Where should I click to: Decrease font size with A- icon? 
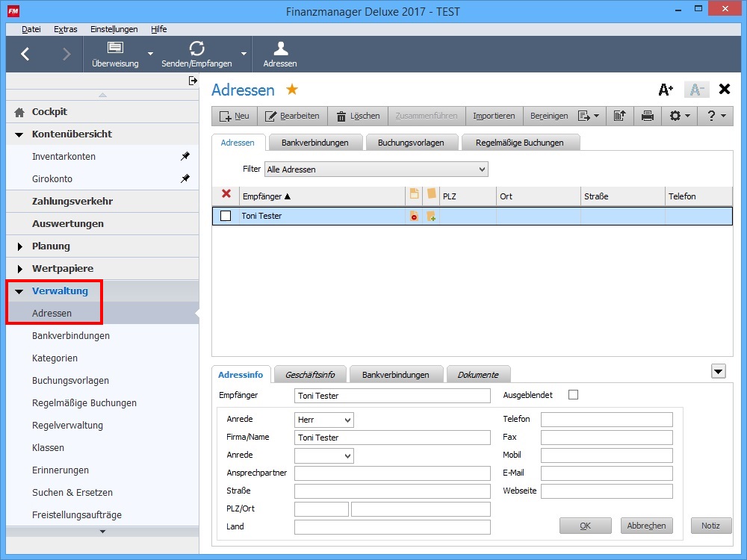pyautogui.click(x=696, y=89)
